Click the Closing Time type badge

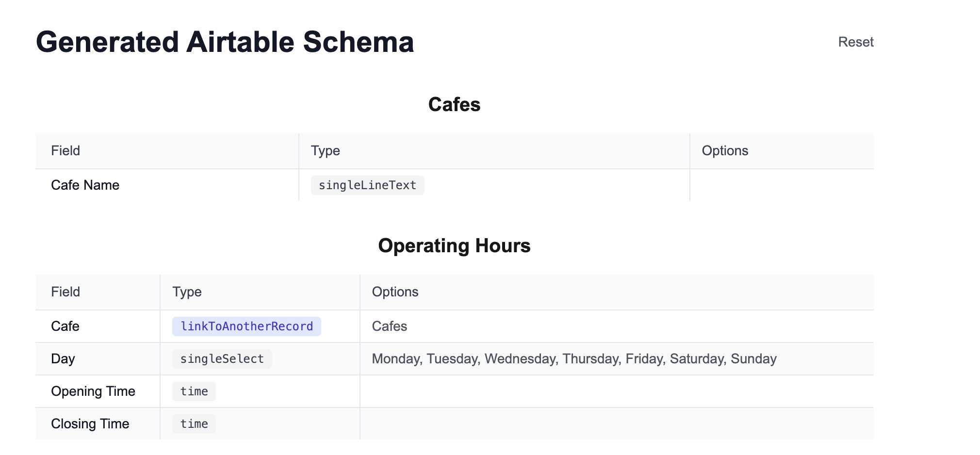point(194,424)
